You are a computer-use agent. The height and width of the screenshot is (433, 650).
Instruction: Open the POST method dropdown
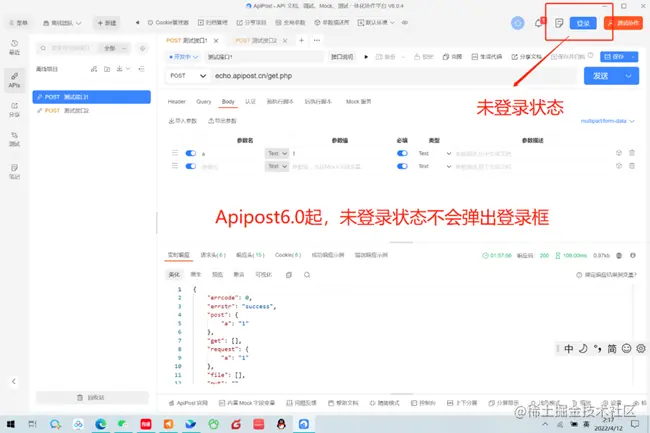point(188,76)
